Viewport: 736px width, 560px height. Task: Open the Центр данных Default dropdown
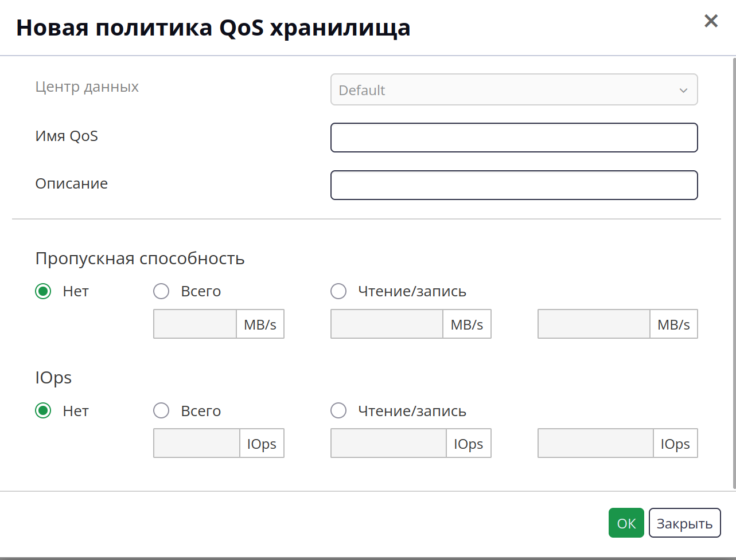tap(514, 89)
